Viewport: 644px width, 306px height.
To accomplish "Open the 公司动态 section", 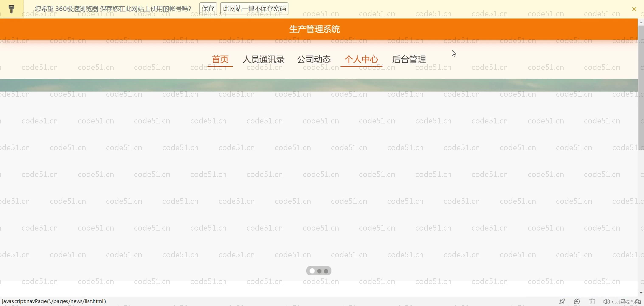I will [314, 59].
